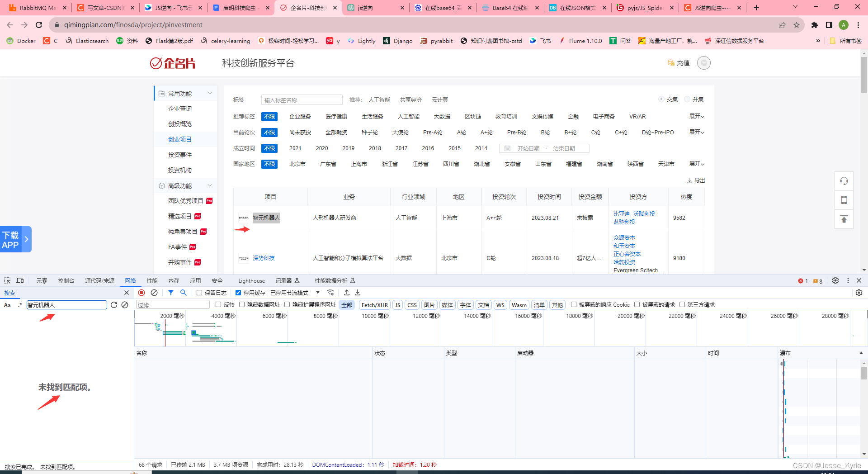Check the 被屏蔽的请求 checkbox
The height and width of the screenshot is (474, 868).
pos(637,304)
